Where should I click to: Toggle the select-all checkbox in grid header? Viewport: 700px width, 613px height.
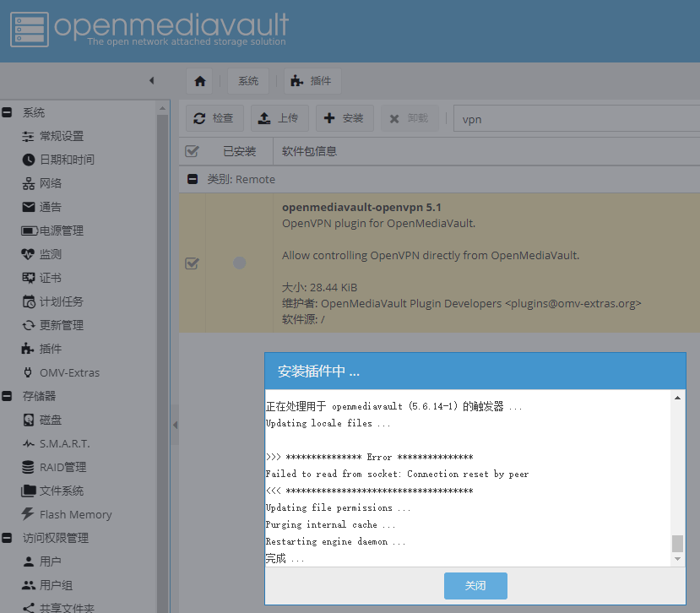192,151
